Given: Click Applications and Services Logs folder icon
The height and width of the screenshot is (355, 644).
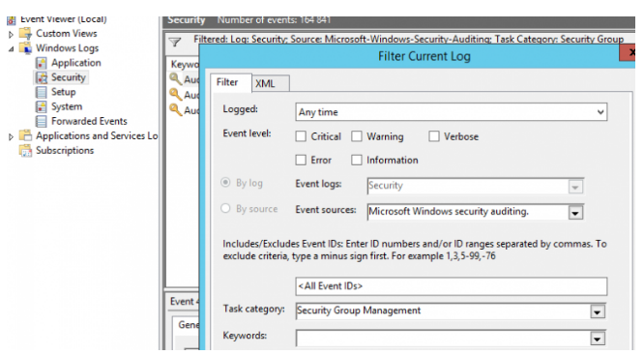Looking at the screenshot, I should click(25, 135).
